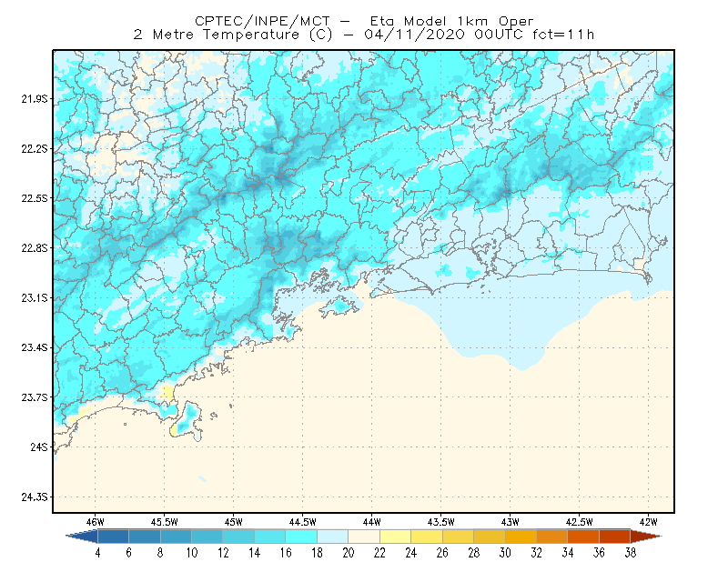Select the legend value 32
728x562 pixels.
click(536, 553)
